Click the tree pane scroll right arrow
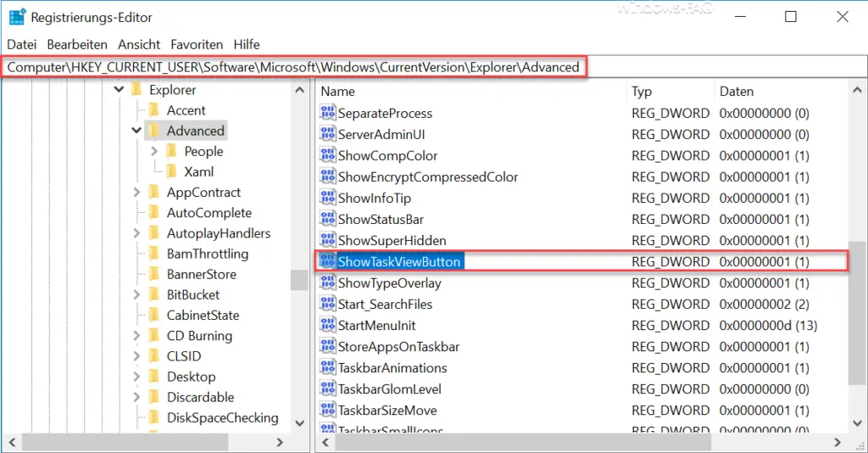The height and width of the screenshot is (453, 868). tap(280, 442)
